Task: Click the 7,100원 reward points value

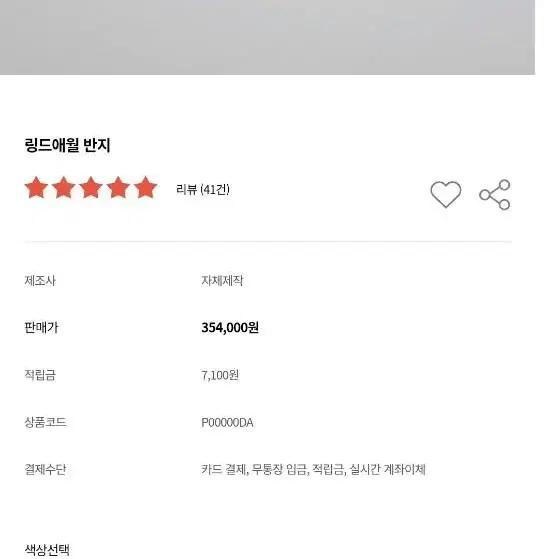Action: (x=220, y=375)
